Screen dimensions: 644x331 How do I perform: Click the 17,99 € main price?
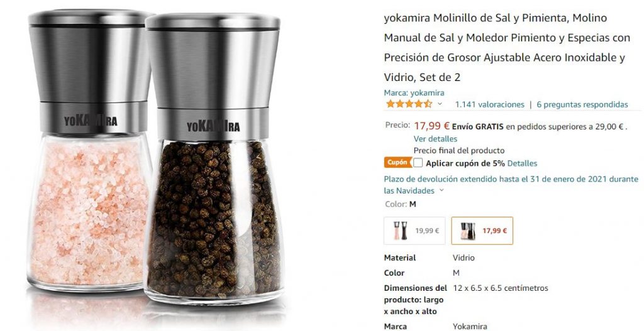[x=431, y=126]
